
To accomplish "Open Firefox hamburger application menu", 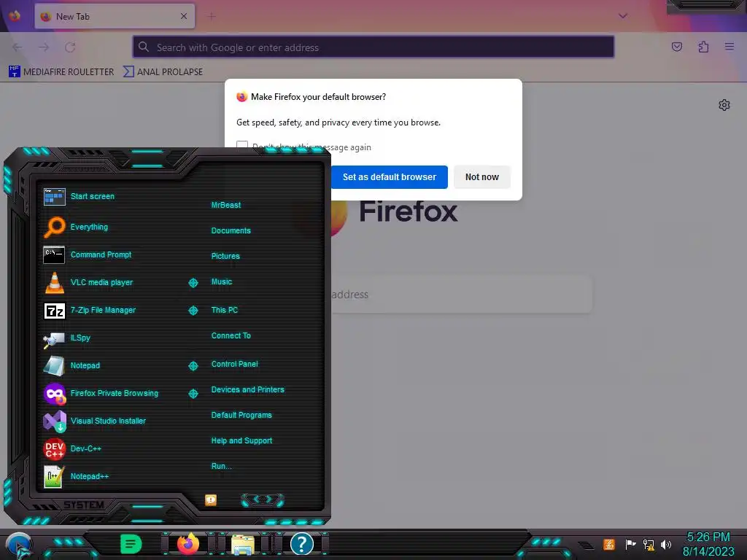I will pyautogui.click(x=729, y=47).
